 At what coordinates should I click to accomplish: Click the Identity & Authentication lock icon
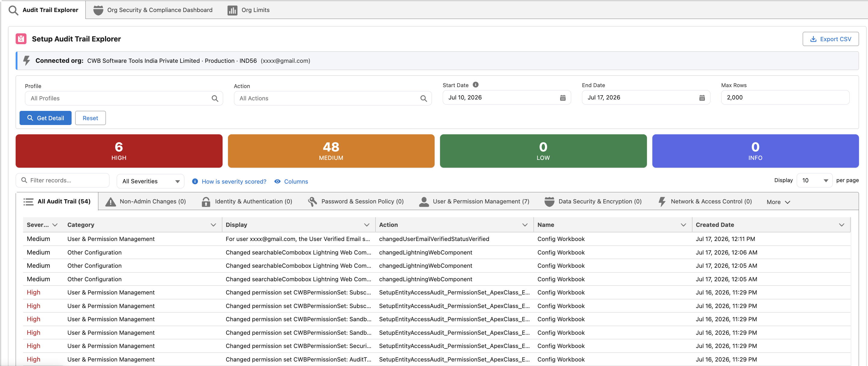tap(206, 202)
